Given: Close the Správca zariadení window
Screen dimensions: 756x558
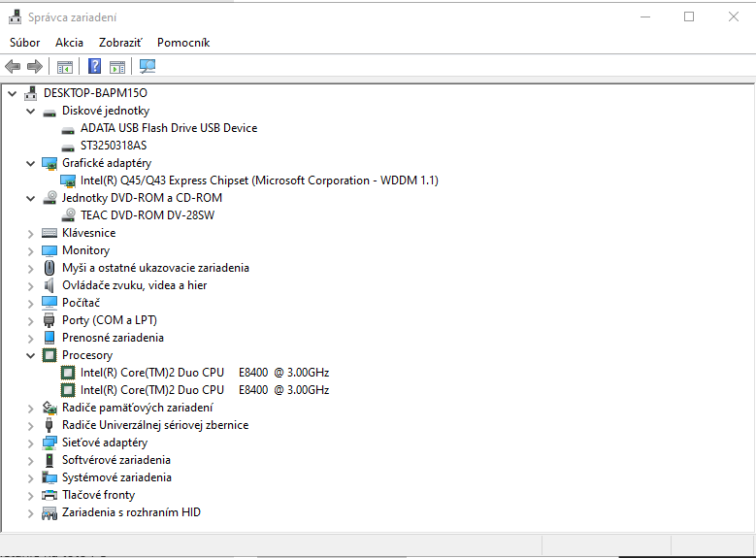Looking at the screenshot, I should pos(734,16).
